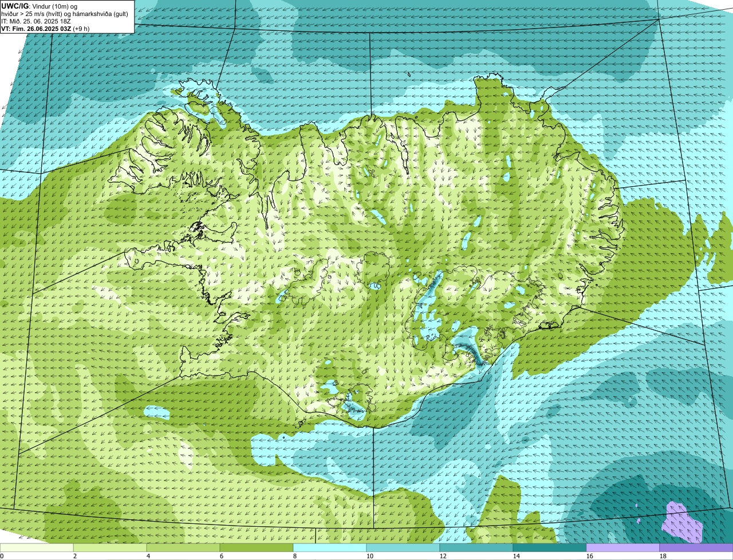This screenshot has height=560, width=733.
Task: Click the scale label '10'
Action: click(x=370, y=556)
